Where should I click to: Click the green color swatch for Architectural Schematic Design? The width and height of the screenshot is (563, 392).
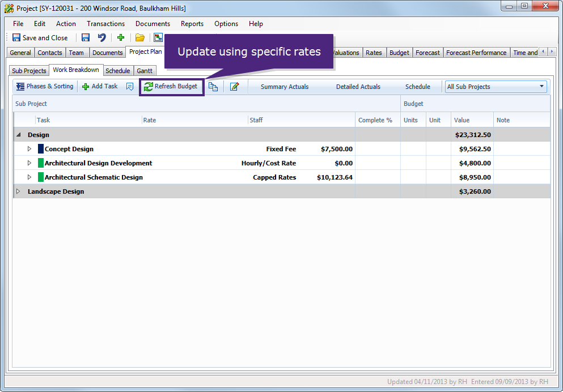click(41, 177)
